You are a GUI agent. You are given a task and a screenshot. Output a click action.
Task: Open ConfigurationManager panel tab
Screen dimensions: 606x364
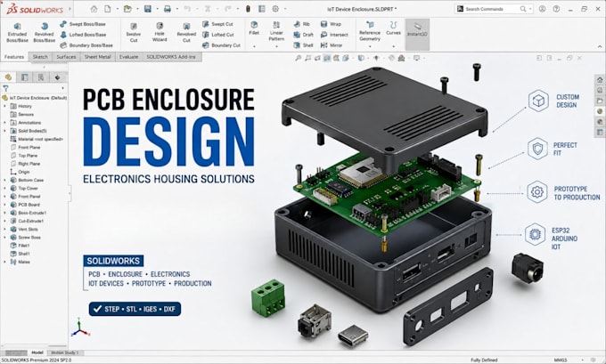(41, 77)
